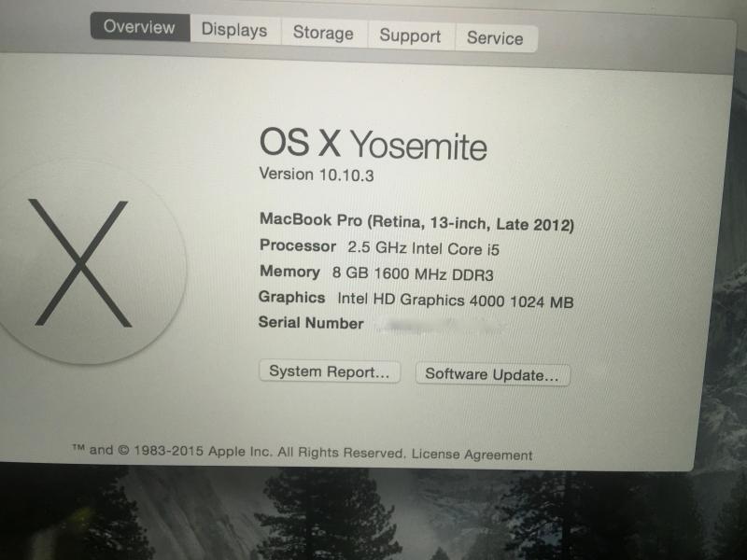Click the Version 10.10.3 text
This screenshot has width=747, height=560.
point(317,175)
